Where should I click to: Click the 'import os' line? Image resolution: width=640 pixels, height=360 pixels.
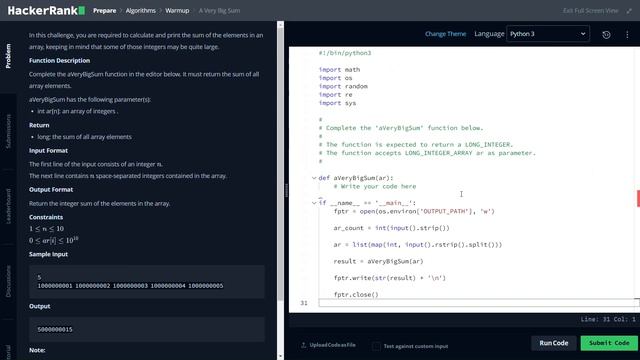pyautogui.click(x=335, y=78)
